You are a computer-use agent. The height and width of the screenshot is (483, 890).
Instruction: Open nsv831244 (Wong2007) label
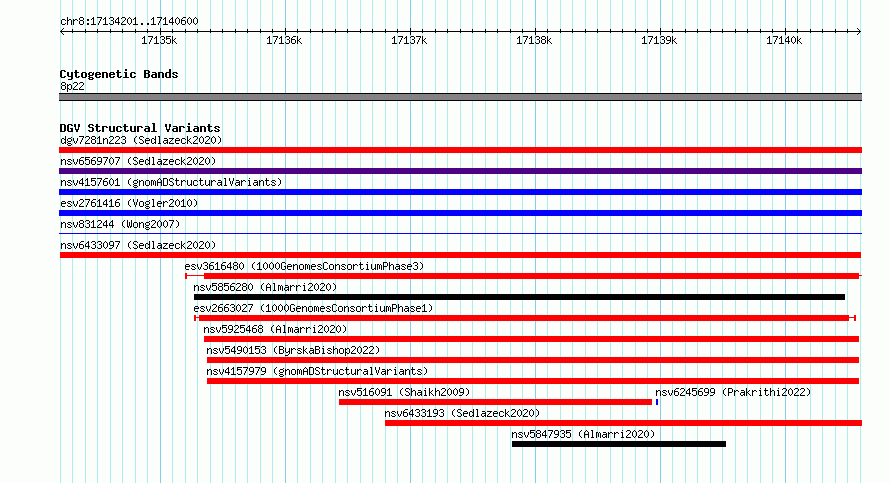120,224
